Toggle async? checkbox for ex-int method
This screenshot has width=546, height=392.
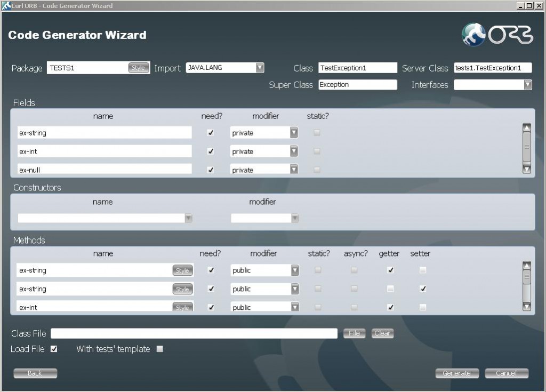click(354, 307)
